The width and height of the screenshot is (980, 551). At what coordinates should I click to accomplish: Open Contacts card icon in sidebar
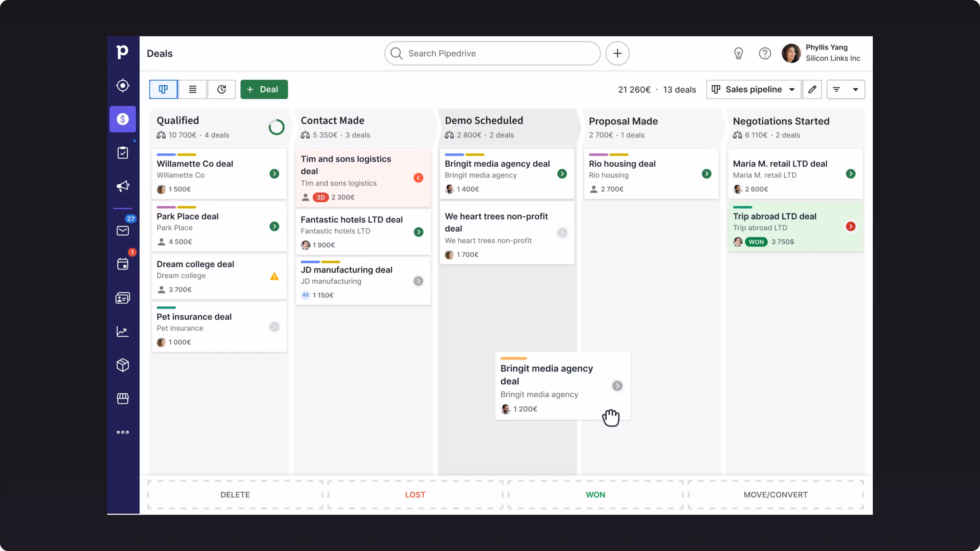(122, 298)
